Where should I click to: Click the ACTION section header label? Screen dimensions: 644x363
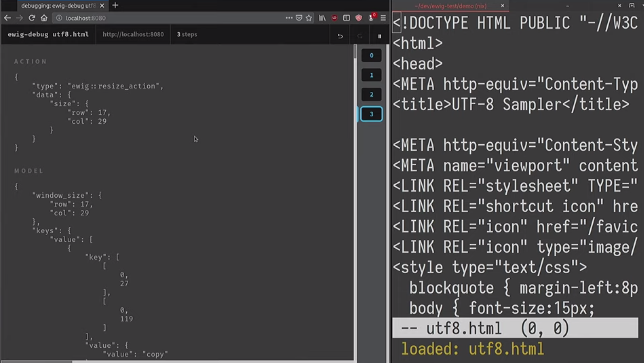click(x=30, y=62)
